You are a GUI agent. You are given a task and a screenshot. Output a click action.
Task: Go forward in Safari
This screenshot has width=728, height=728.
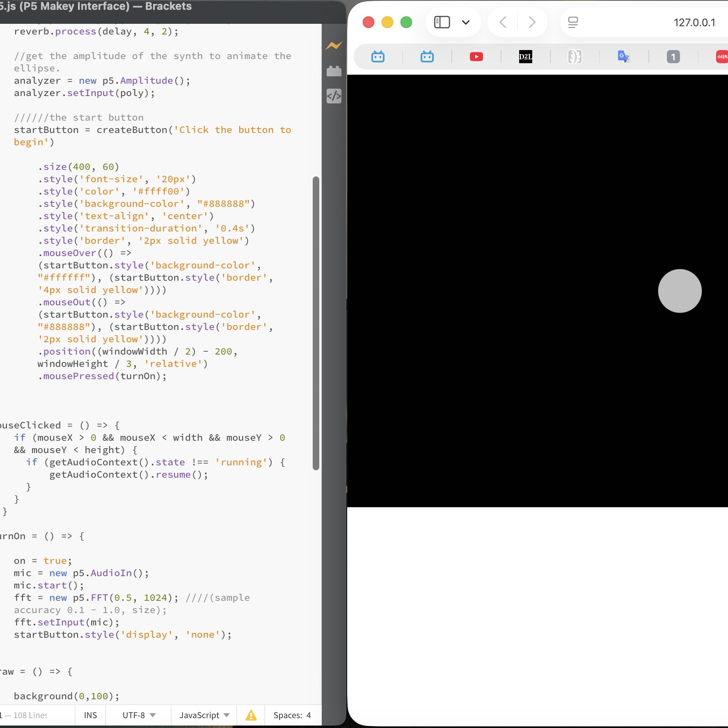tap(532, 22)
